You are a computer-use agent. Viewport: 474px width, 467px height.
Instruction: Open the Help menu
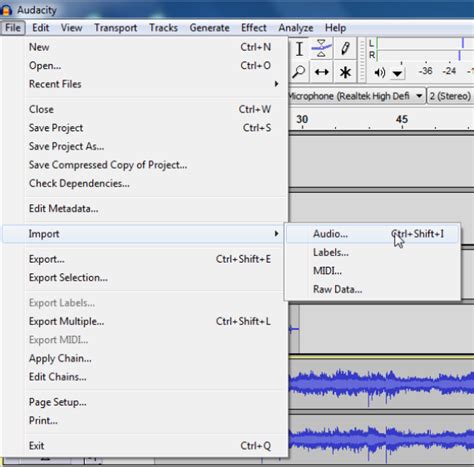[335, 28]
